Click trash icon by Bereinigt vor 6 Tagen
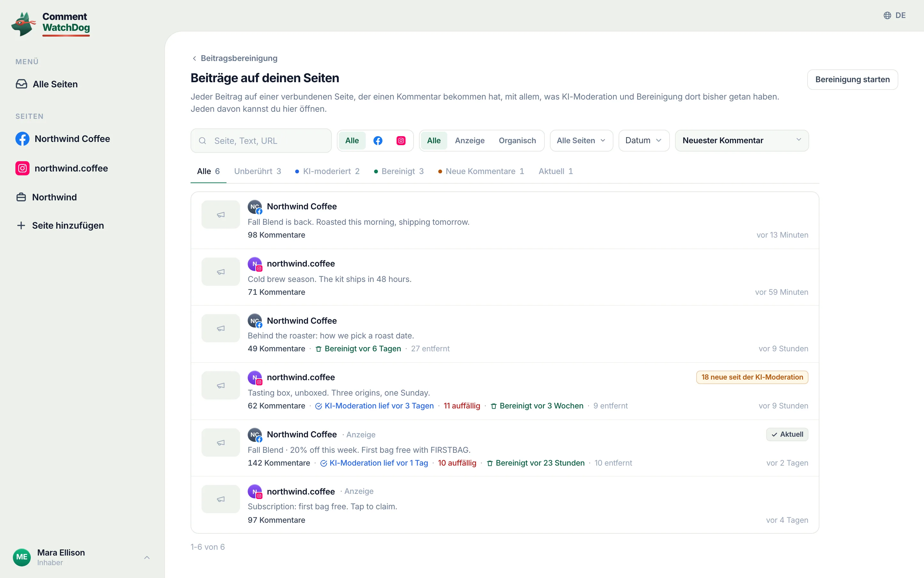The image size is (924, 578). pos(319,349)
